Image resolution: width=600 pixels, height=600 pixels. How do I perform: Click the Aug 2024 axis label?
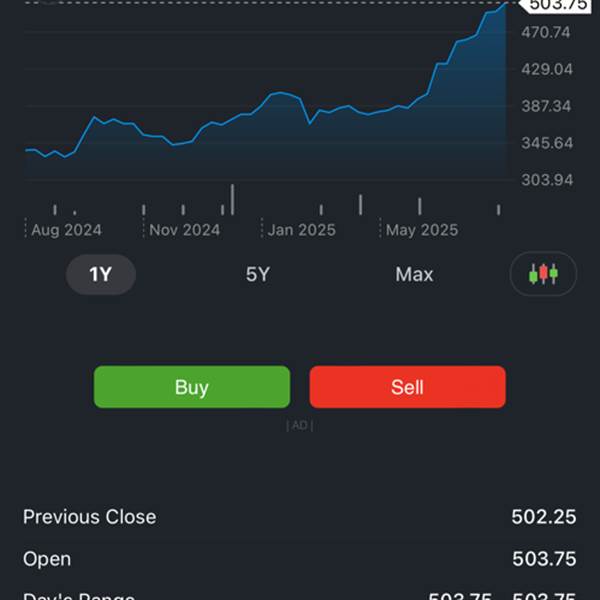pyautogui.click(x=66, y=230)
